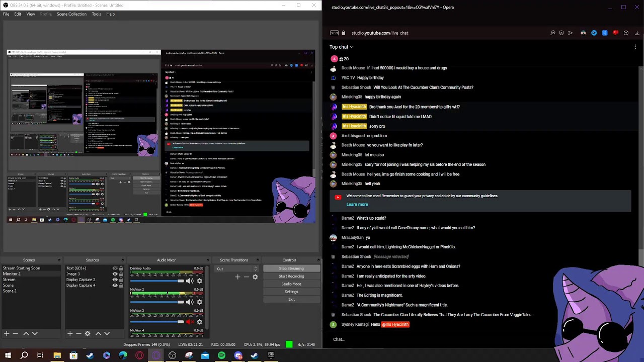Unmute Mic/Aux 3 red speaker icon
Image resolution: width=644 pixels, height=362 pixels.
tap(190, 322)
